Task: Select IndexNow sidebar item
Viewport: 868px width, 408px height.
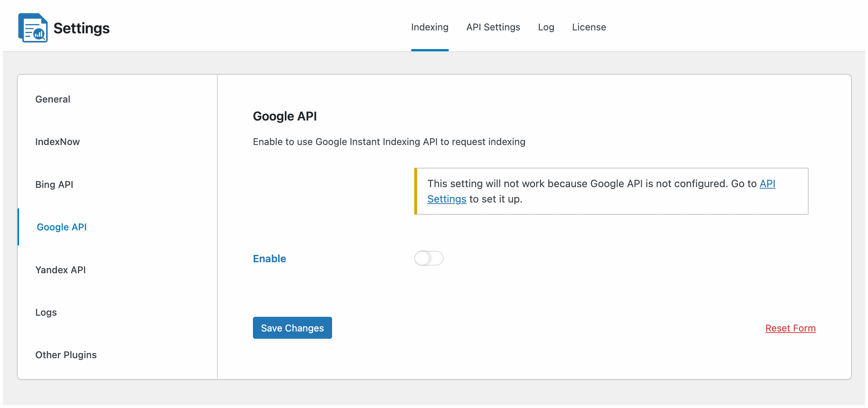Action: 58,141
